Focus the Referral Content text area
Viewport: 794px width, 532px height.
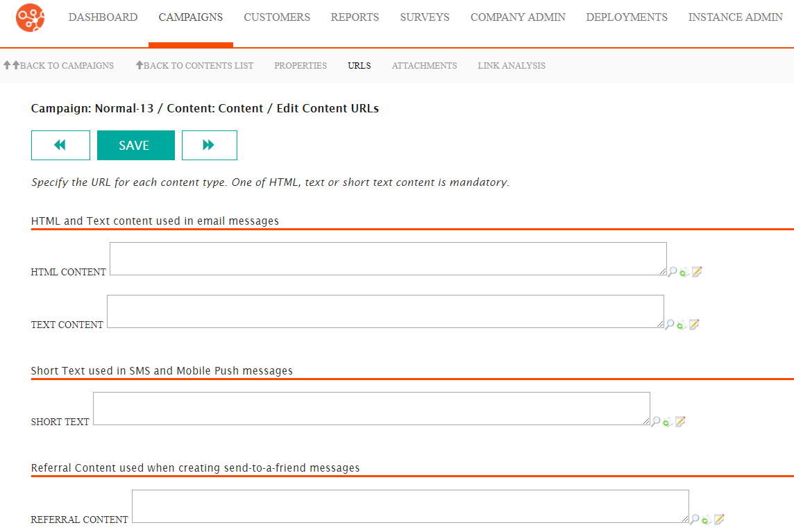pos(410,506)
